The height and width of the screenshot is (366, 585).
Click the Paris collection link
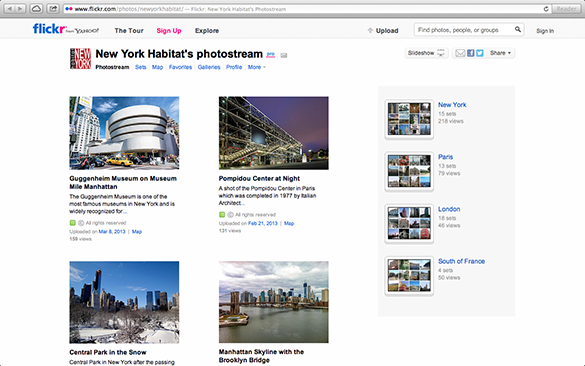coord(445,157)
